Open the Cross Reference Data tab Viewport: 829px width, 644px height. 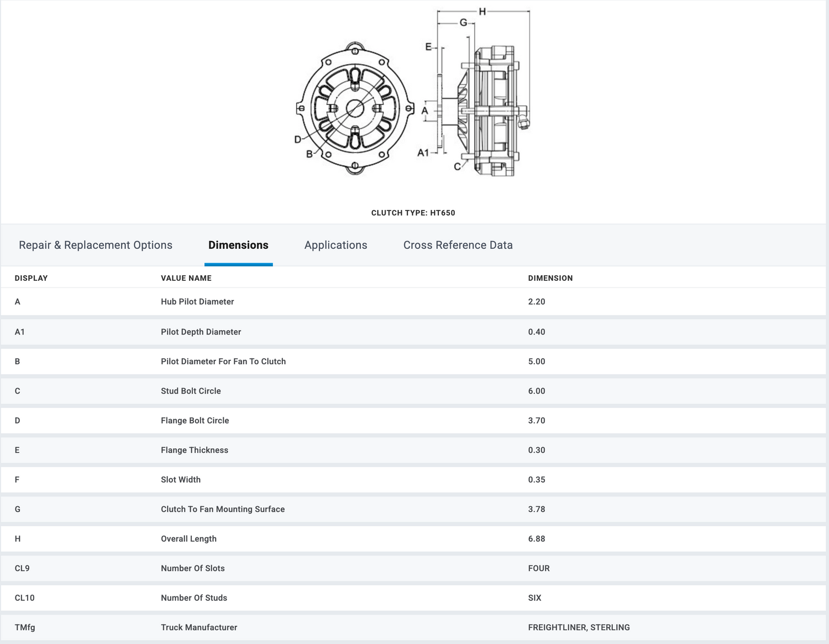(x=458, y=245)
